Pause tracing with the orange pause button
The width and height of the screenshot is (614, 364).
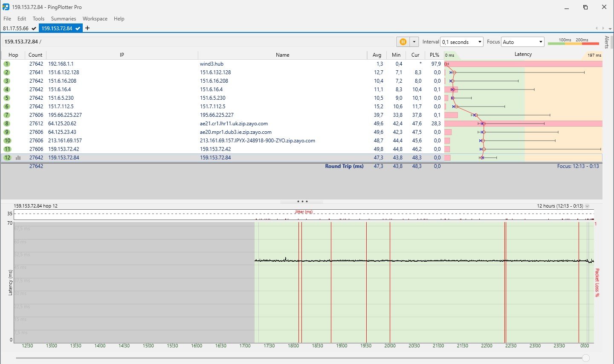(403, 42)
